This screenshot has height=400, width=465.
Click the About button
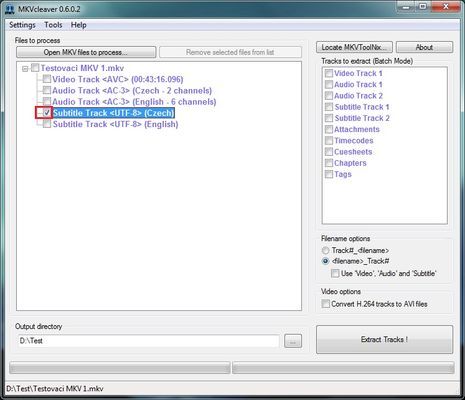(x=424, y=47)
